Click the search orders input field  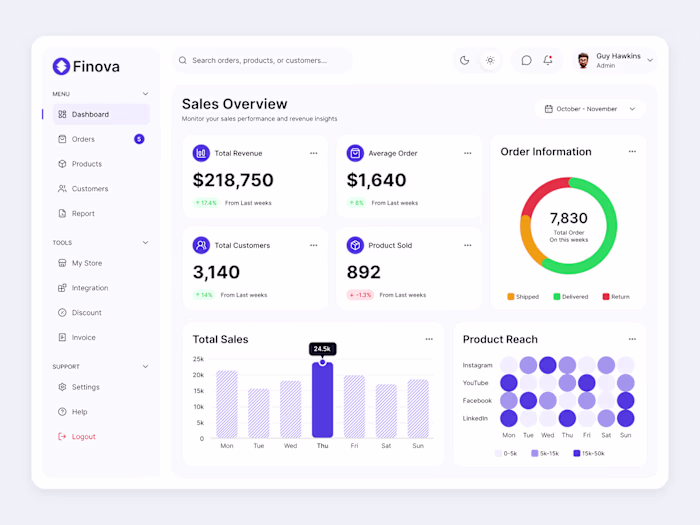pyautogui.click(x=262, y=60)
